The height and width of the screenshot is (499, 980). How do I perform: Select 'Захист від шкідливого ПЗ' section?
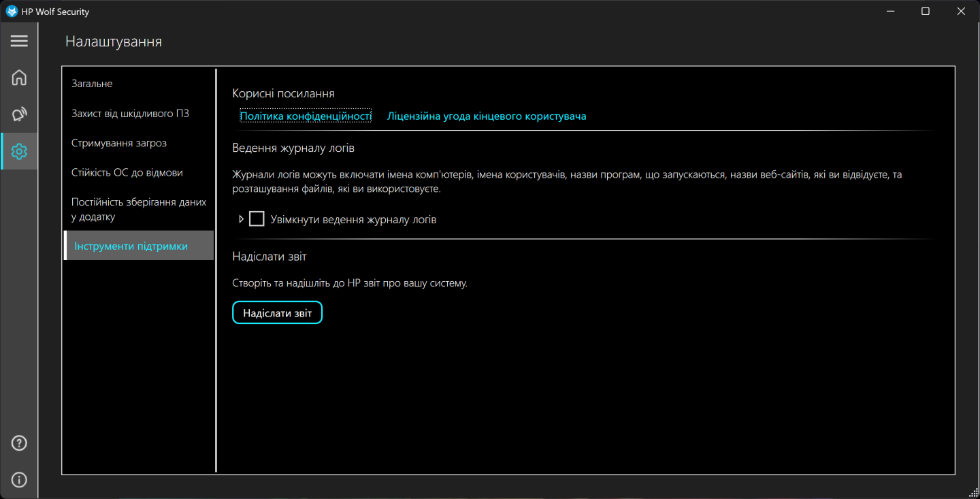(130, 113)
